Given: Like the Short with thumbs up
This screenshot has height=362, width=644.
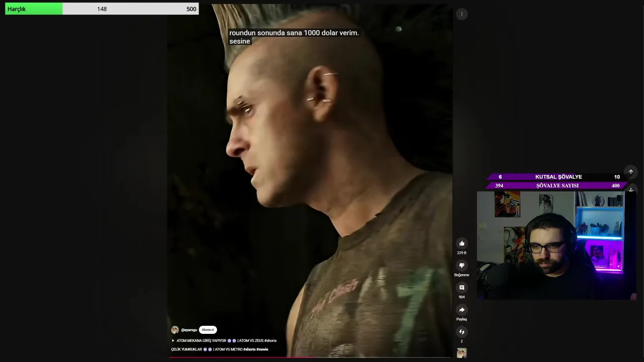Looking at the screenshot, I should pos(461,243).
